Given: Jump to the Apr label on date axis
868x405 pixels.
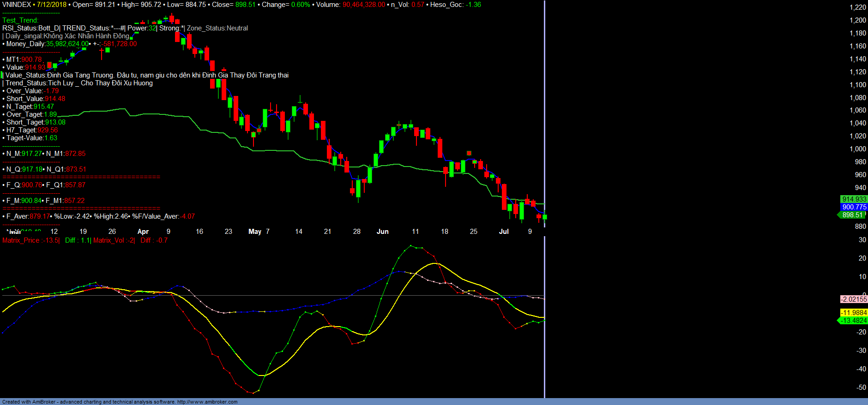Looking at the screenshot, I should click(x=143, y=232).
